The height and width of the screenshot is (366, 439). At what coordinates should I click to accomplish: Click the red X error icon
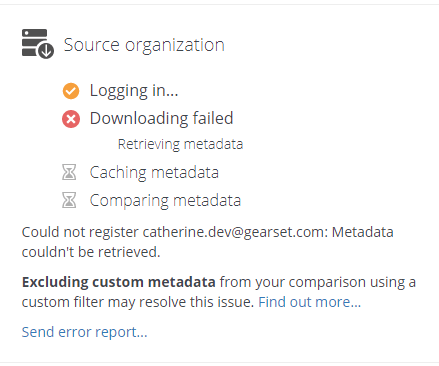point(71,119)
